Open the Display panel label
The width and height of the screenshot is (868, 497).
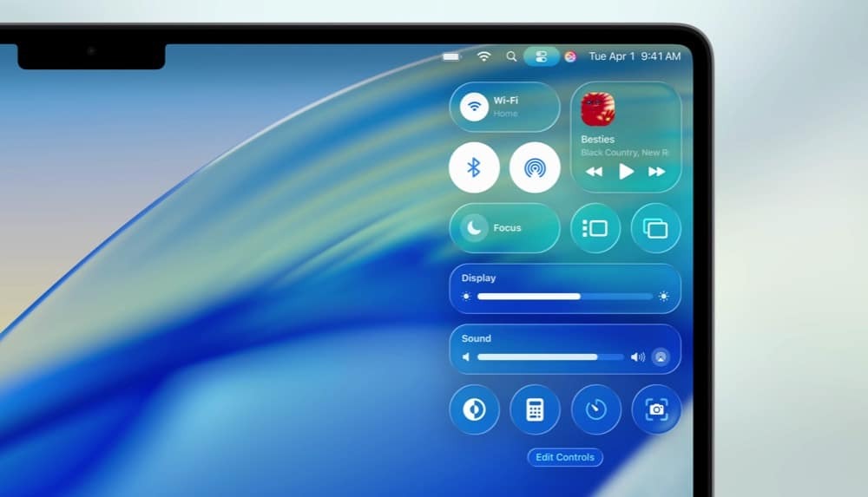(478, 278)
